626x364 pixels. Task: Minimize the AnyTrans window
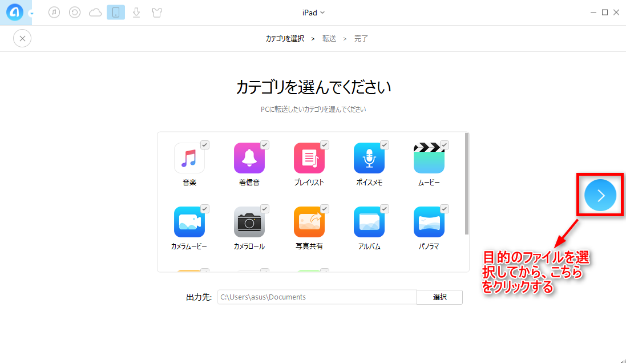(x=593, y=13)
